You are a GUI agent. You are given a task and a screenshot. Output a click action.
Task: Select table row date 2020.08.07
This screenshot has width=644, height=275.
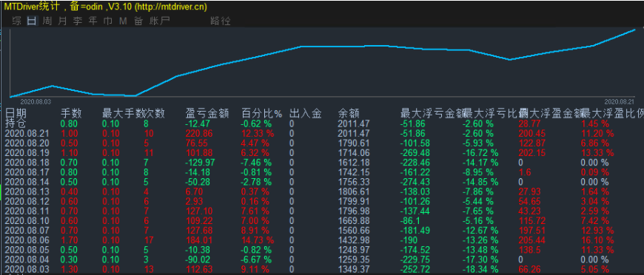pos(27,230)
